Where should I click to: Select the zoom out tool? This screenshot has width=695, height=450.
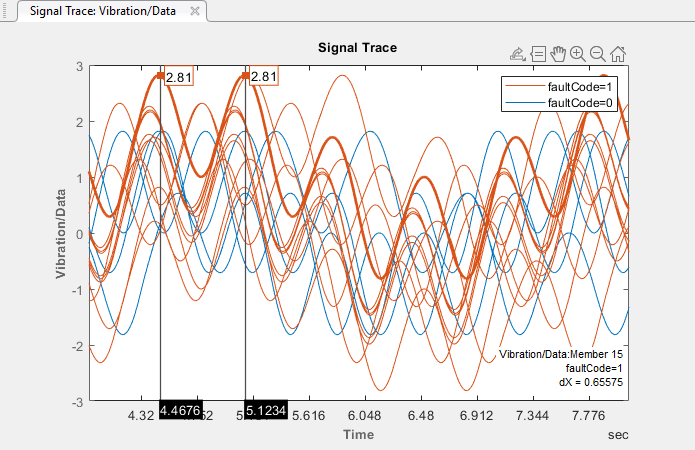coord(597,54)
